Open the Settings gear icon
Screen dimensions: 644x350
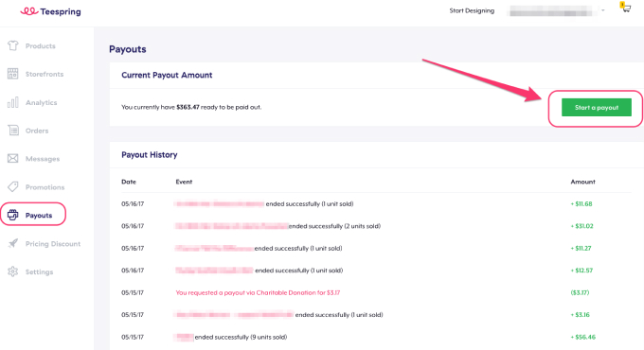point(12,271)
